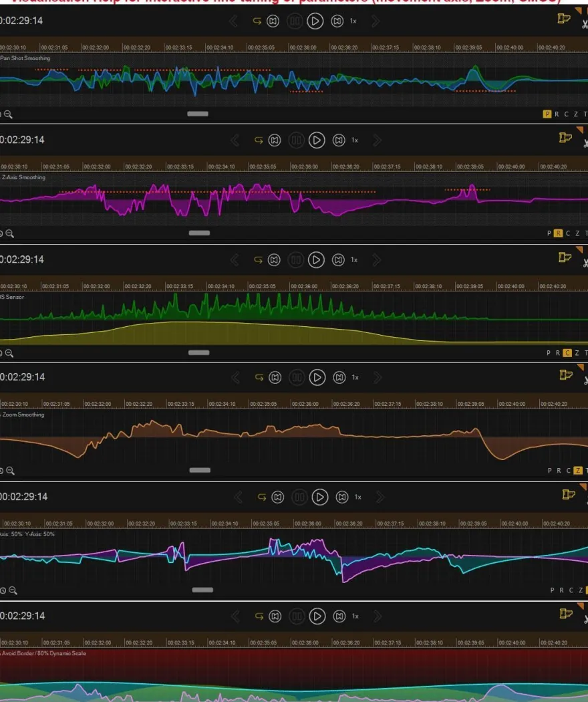Click the 00:02:36:00 ruler mark in Pan Shot Smoothing panel

click(x=303, y=47)
